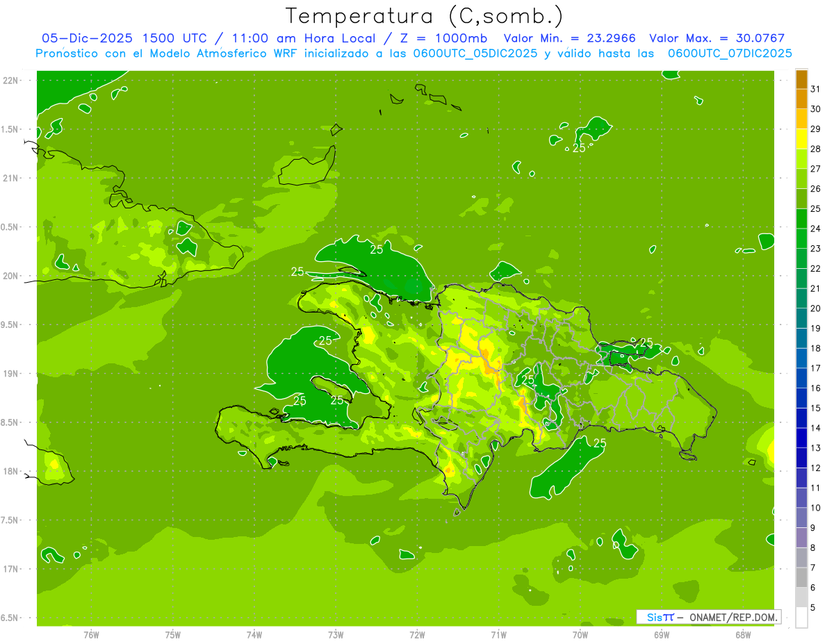Click the '76W' longitude axis label
This screenshot has height=644, width=834.
coord(91,635)
